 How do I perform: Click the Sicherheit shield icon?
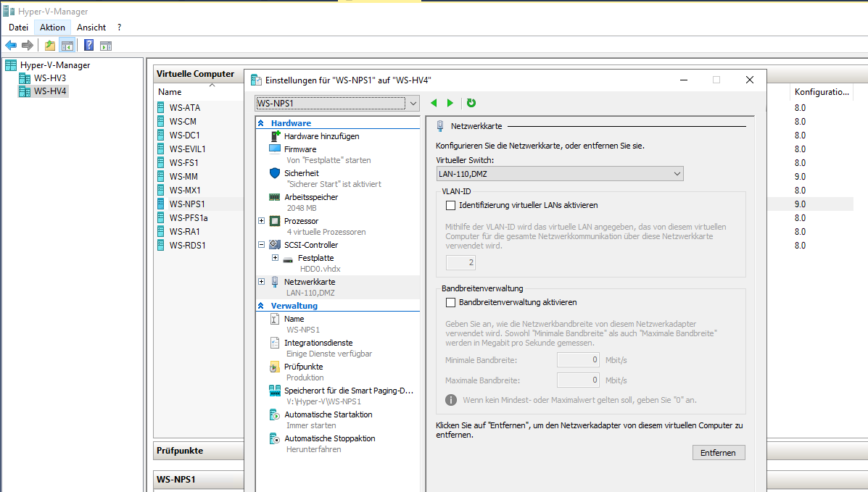(275, 172)
